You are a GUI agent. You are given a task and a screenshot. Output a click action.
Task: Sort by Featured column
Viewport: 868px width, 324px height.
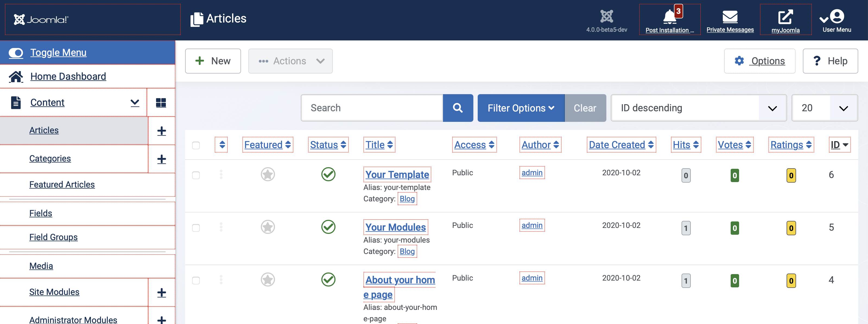(268, 145)
